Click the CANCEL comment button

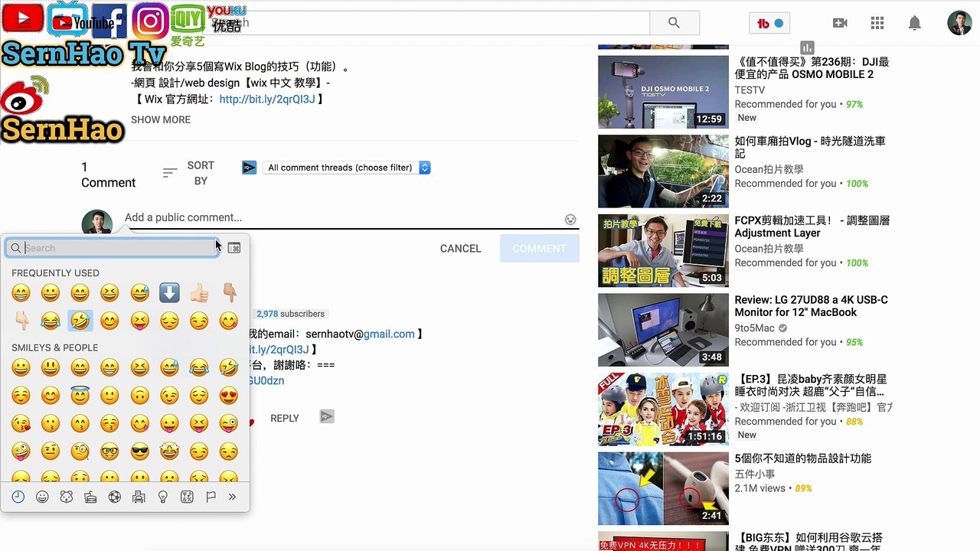coord(461,248)
